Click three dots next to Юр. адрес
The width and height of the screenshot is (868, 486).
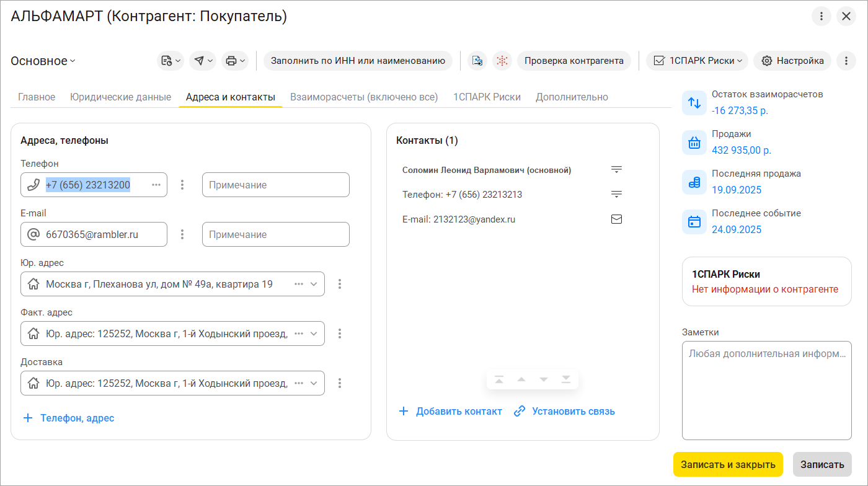click(x=340, y=284)
